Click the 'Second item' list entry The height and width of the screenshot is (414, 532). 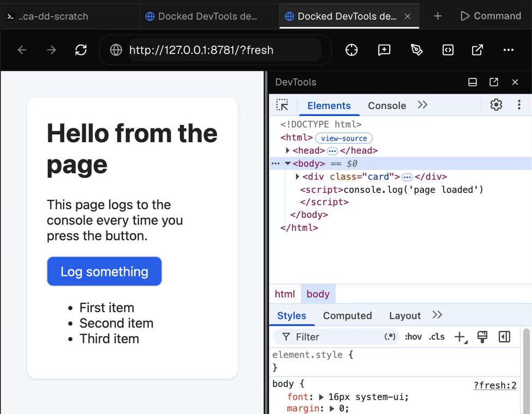point(117,323)
